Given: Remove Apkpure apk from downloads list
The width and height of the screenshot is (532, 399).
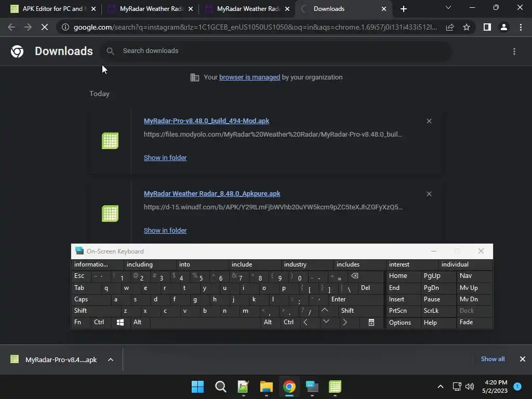Looking at the screenshot, I should pos(429,194).
